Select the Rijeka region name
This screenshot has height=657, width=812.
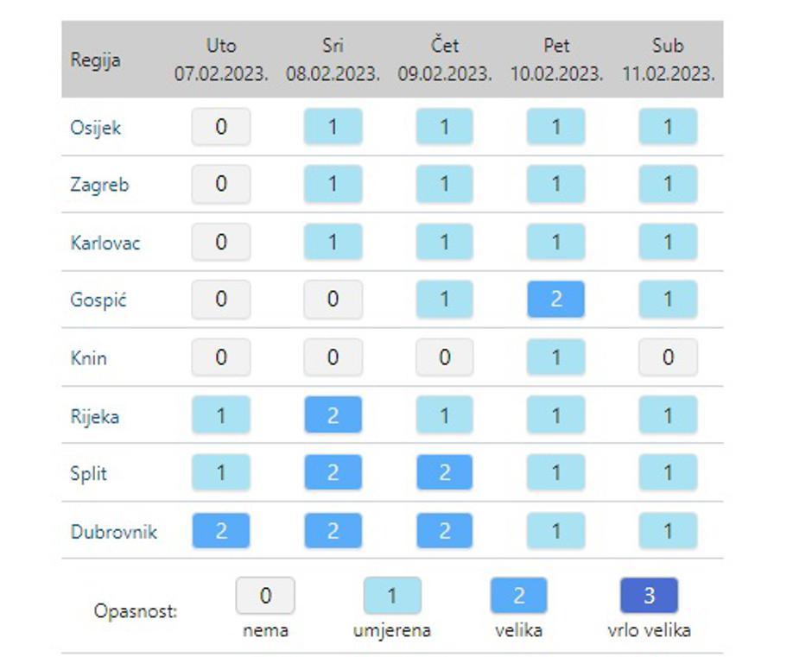click(95, 416)
